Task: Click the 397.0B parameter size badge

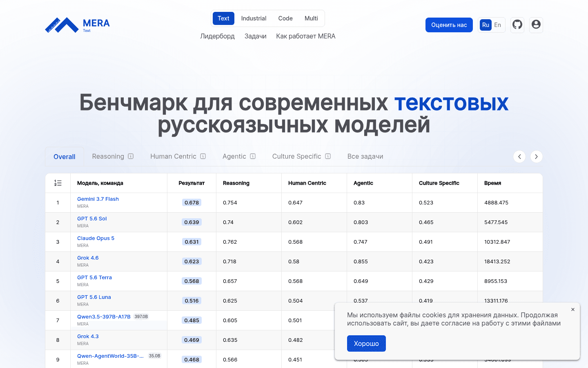Action: click(x=141, y=316)
